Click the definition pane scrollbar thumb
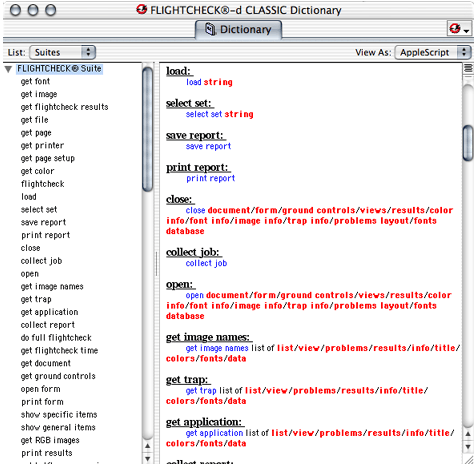The width and height of the screenshot is (474, 464). [468, 143]
